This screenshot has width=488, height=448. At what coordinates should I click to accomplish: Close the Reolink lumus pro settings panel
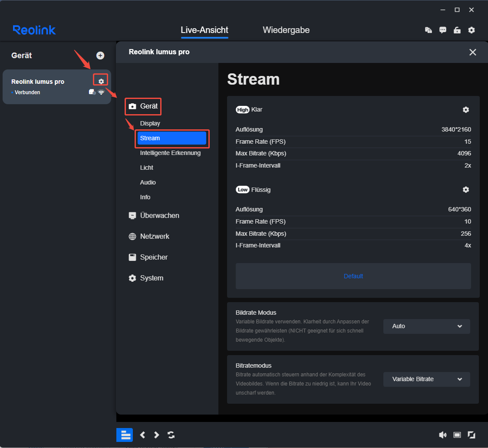coord(472,52)
